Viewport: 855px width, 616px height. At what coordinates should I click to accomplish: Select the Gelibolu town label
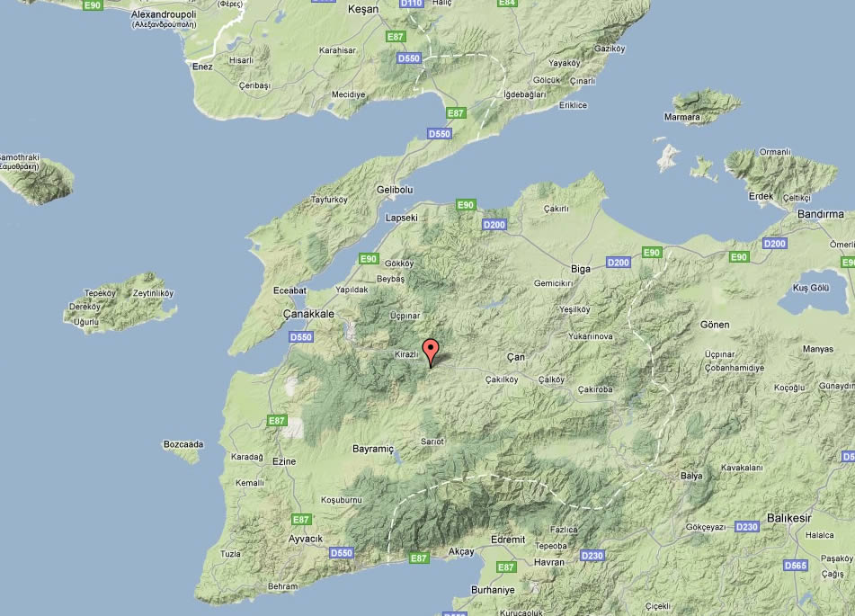click(x=394, y=190)
